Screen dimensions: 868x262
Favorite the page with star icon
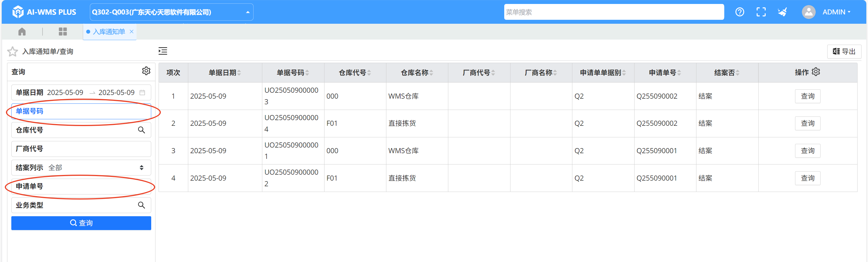pyautogui.click(x=12, y=51)
